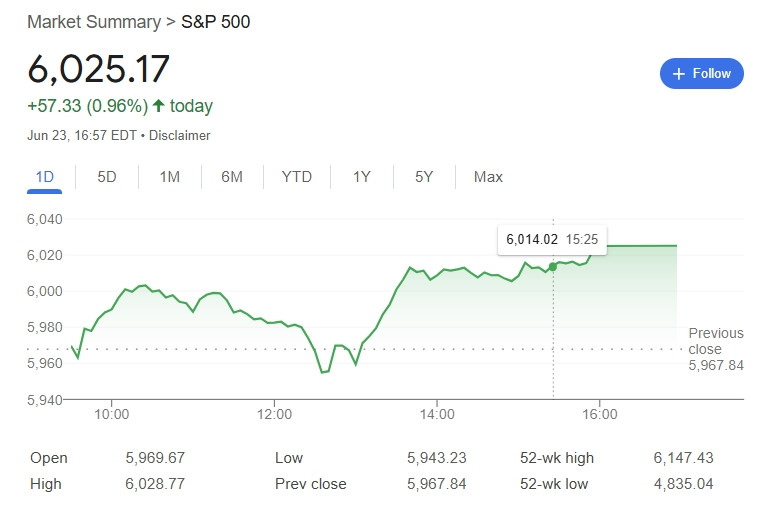This screenshot has height=514, width=766.
Task: View the 1Y chart tab
Action: click(362, 177)
